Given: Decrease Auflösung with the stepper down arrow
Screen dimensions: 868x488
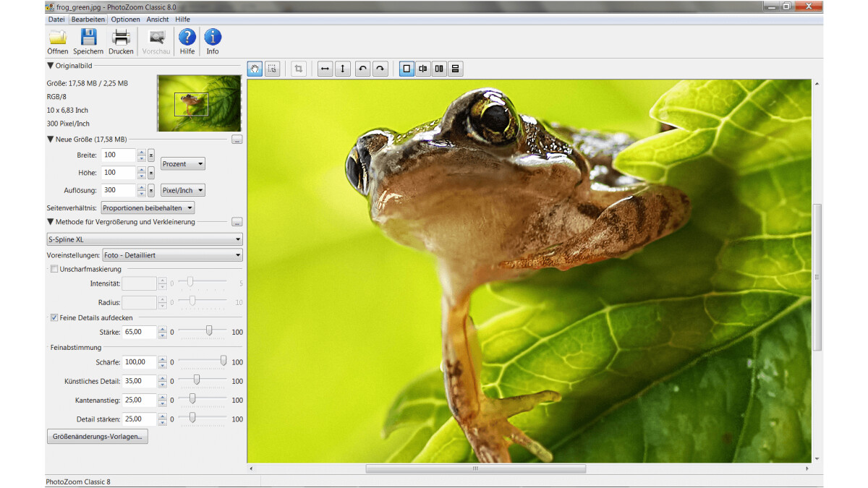Looking at the screenshot, I should pyautogui.click(x=141, y=194).
